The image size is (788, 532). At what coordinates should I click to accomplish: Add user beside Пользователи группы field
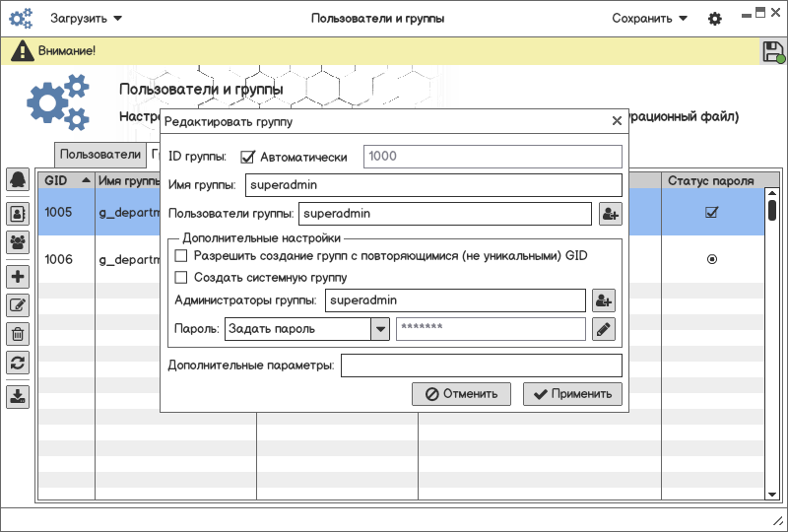[610, 214]
